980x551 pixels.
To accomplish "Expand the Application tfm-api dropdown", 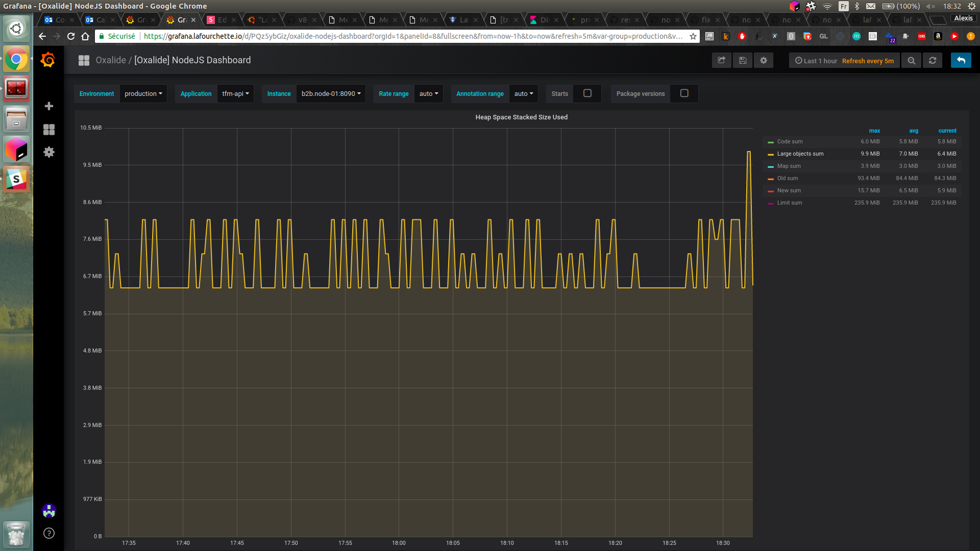I will click(235, 94).
